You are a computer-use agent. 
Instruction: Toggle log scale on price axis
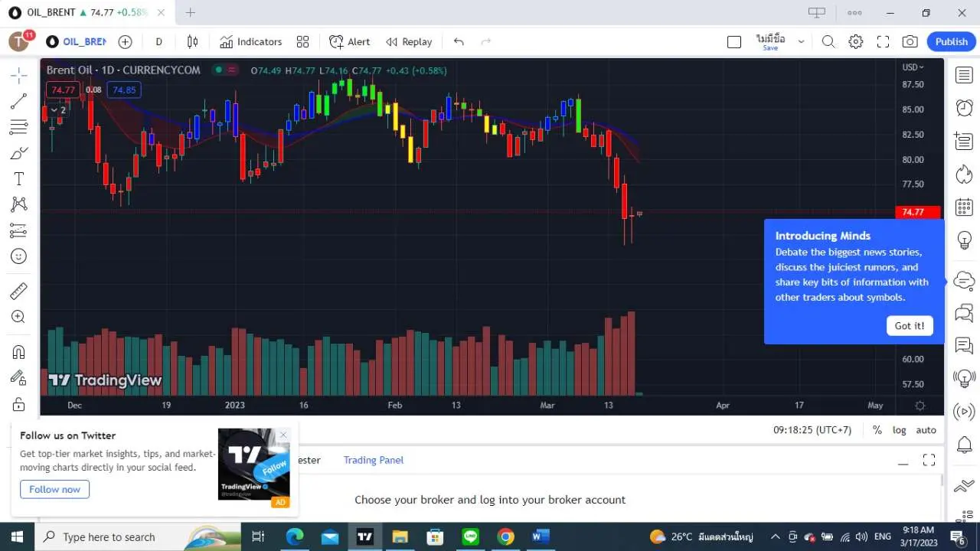(899, 430)
